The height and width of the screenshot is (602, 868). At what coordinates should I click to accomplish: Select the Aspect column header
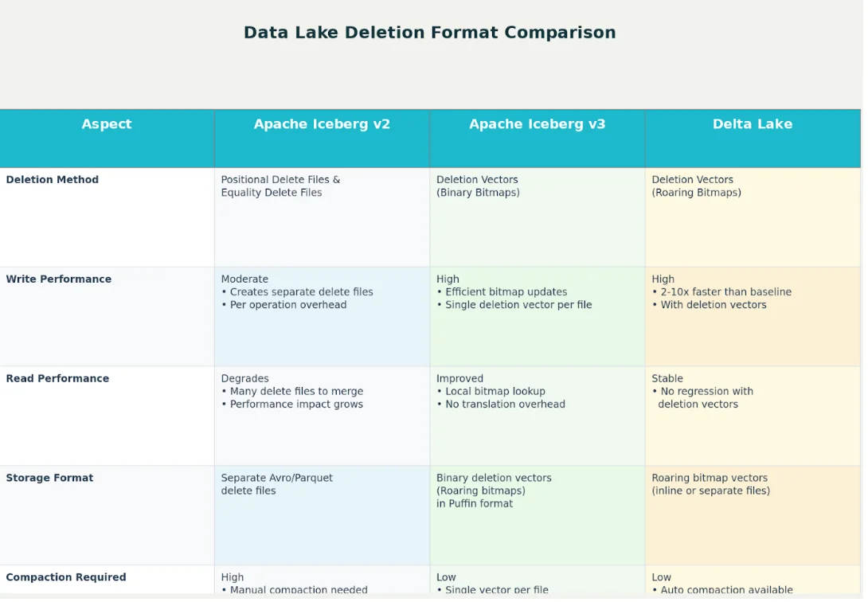tap(107, 124)
